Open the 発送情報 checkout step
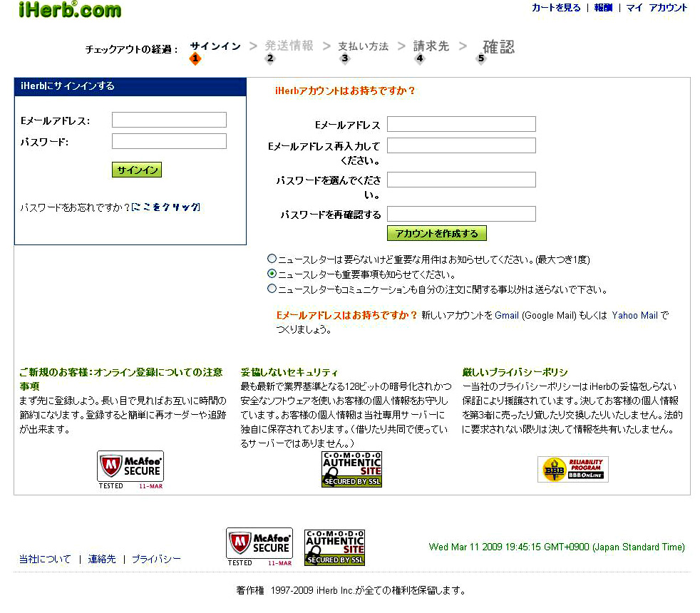This screenshot has height=613, width=700. (x=289, y=46)
